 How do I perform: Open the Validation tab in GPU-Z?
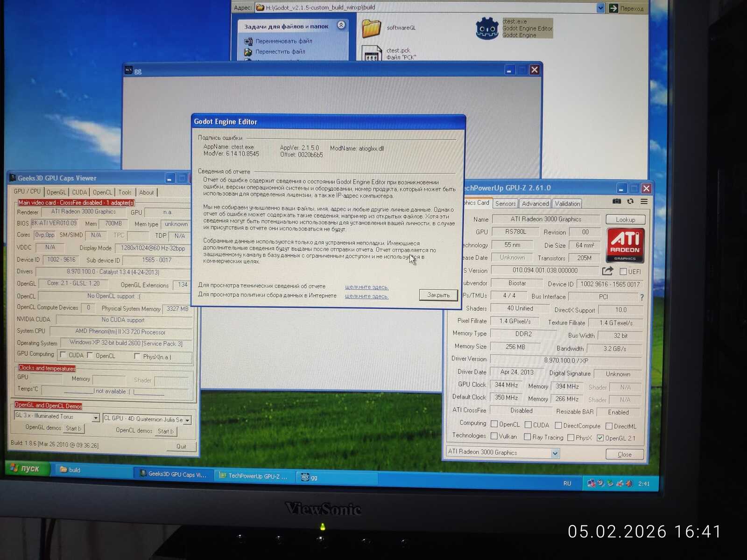[x=567, y=203]
